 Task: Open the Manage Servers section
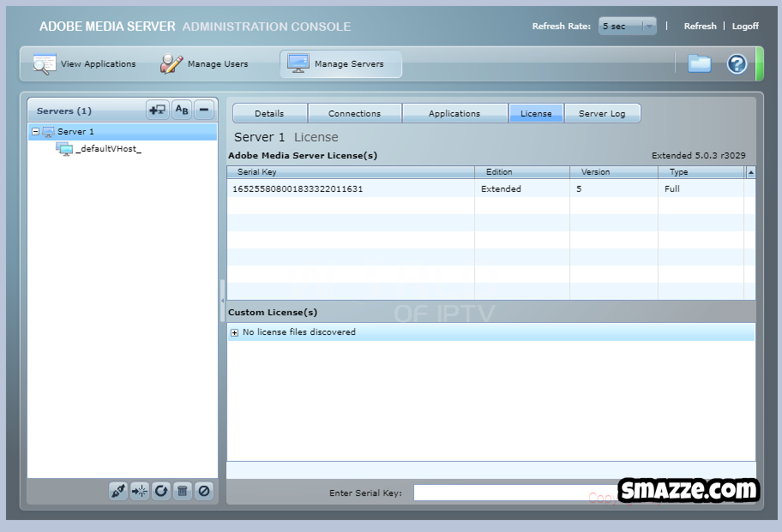pos(340,63)
